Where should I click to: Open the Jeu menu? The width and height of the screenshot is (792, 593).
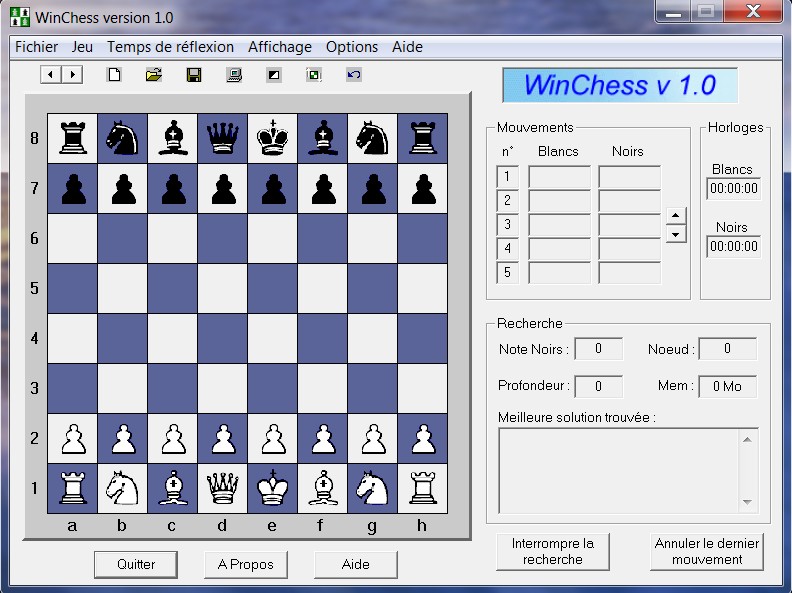point(82,47)
